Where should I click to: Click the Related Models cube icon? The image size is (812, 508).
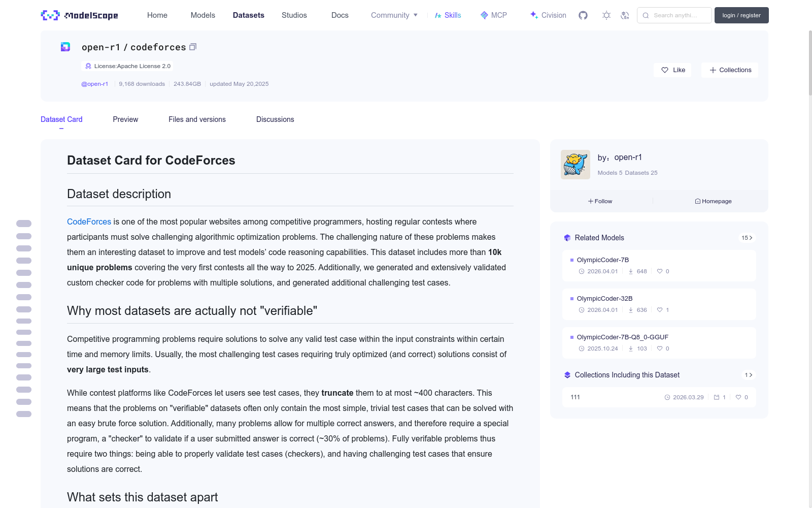point(567,238)
